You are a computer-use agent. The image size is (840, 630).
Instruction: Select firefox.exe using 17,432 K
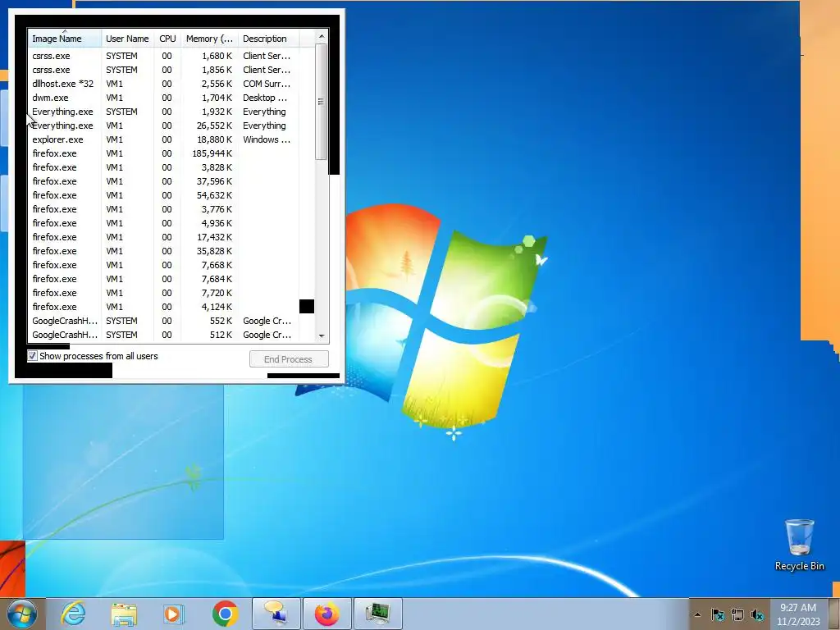(x=163, y=237)
